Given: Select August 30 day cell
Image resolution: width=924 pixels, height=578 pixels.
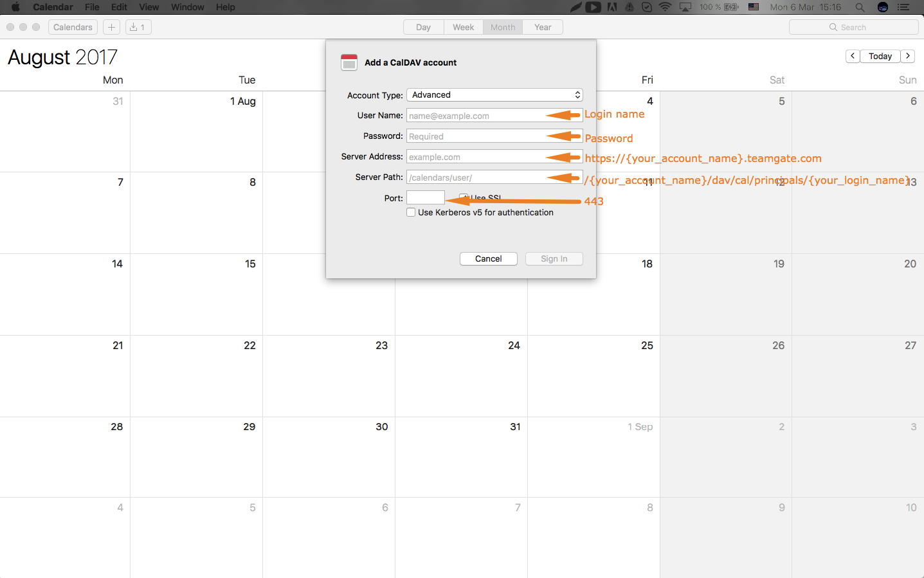Looking at the screenshot, I should (x=329, y=456).
